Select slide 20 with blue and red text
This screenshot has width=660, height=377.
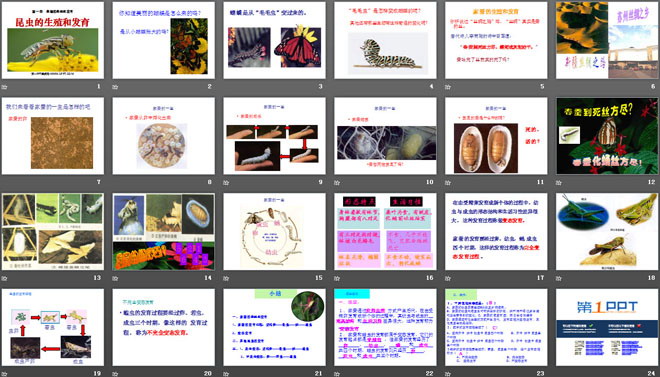point(164,327)
